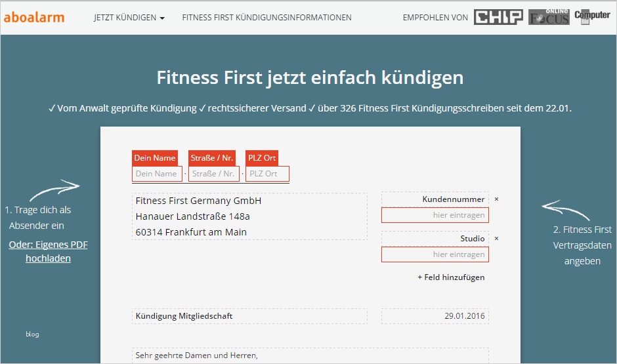This screenshot has height=364, width=617.
Task: Click the Computer Bild logo
Action: click(x=592, y=17)
